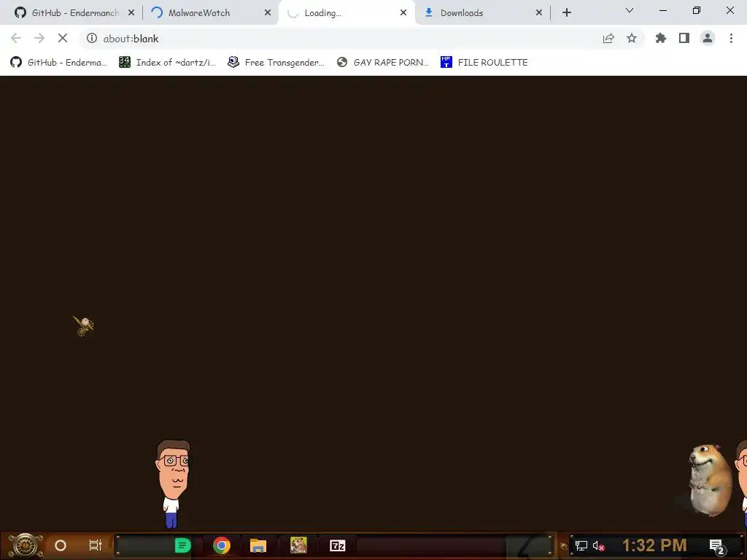
Task: Close the MalwareWatch tab
Action: pos(268,13)
